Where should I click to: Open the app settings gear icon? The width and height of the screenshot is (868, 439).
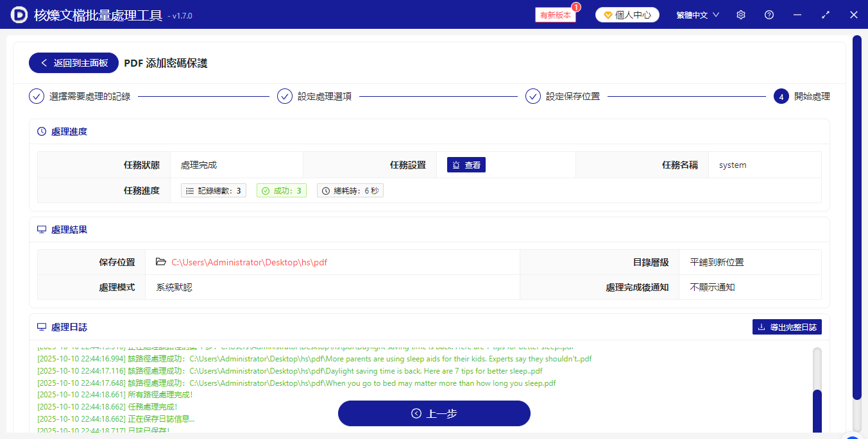tap(740, 14)
